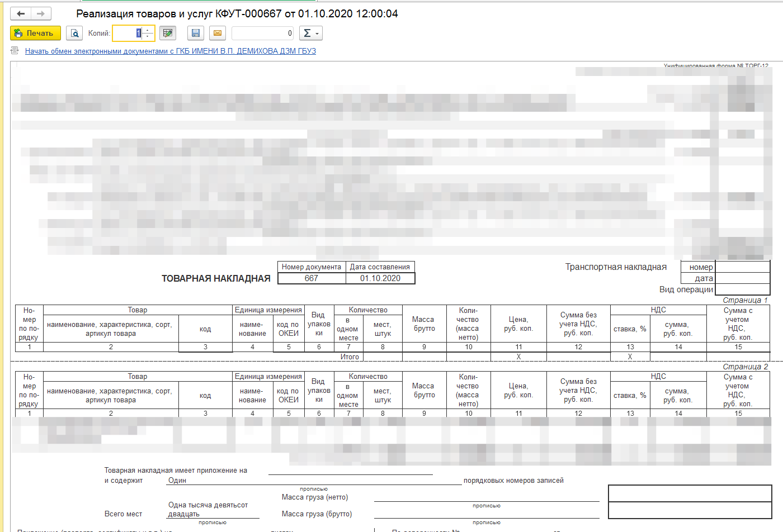The height and width of the screenshot is (532, 783).
Task: Click the Всего мест label
Action: (123, 514)
